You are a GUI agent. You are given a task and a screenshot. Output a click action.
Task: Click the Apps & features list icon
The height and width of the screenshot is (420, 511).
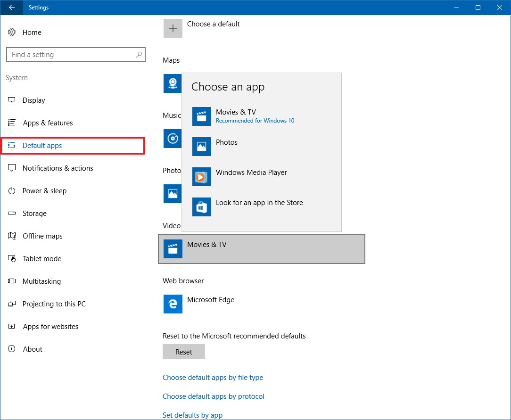pos(12,123)
